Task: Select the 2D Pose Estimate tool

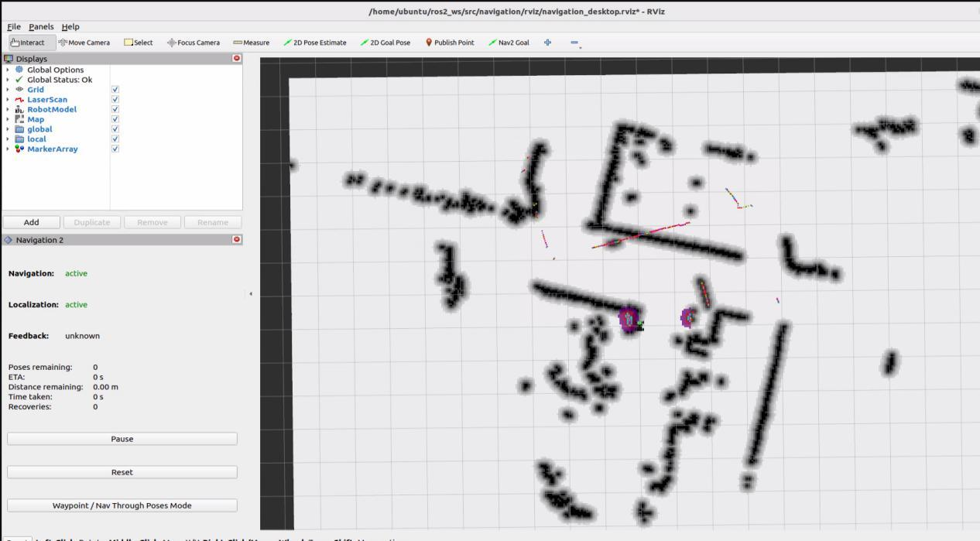Action: click(315, 43)
